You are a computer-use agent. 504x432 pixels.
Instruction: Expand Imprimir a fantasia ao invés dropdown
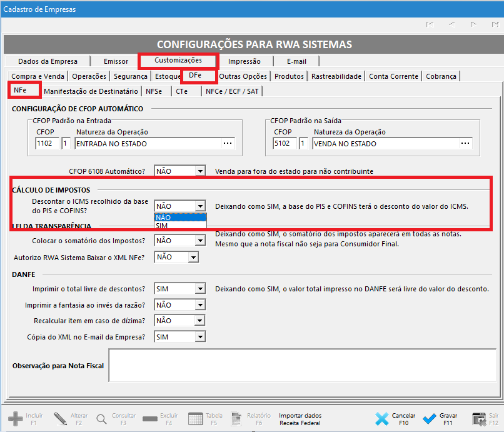tap(200, 304)
